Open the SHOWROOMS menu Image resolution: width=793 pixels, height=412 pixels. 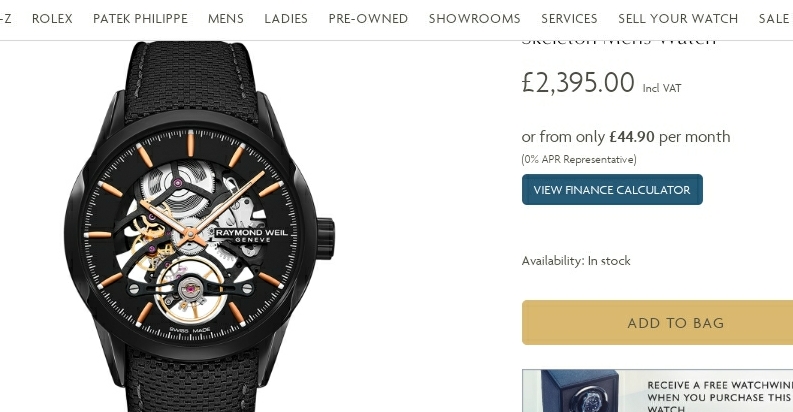pyautogui.click(x=474, y=19)
